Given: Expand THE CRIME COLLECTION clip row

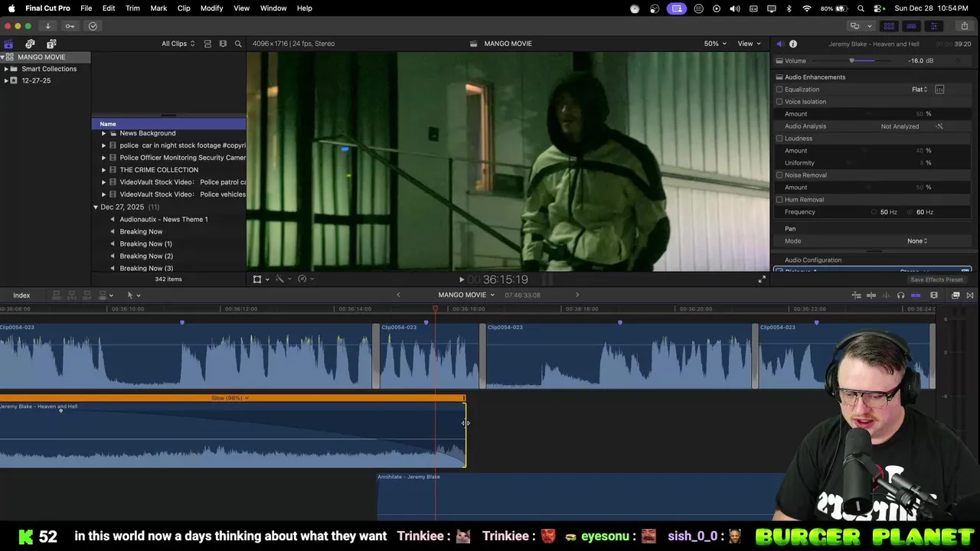Looking at the screenshot, I should coord(103,170).
